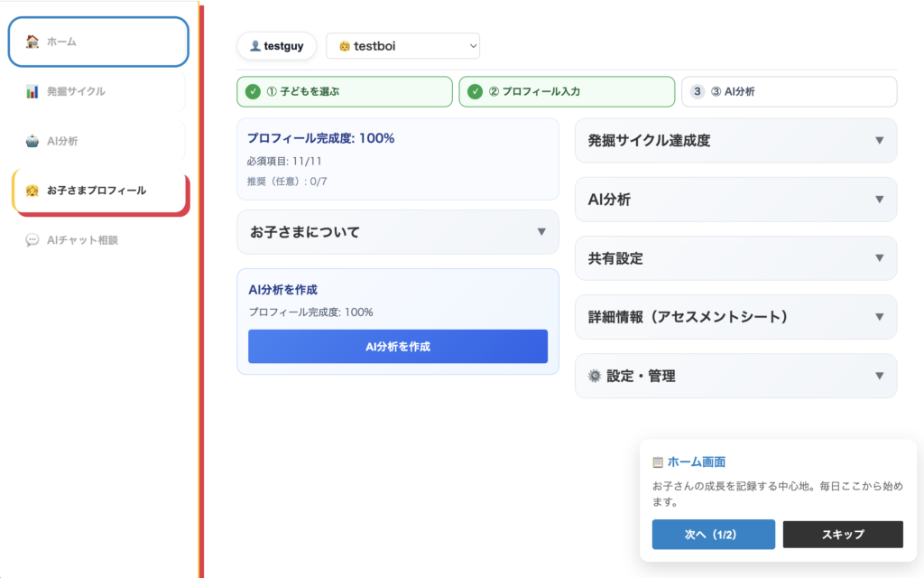Click 次へ（1/2）in the tour popup
Screen dimensions: 924x578
point(713,534)
